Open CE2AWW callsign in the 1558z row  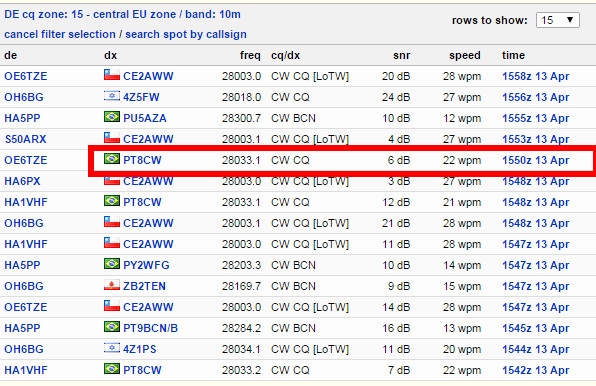tap(148, 76)
